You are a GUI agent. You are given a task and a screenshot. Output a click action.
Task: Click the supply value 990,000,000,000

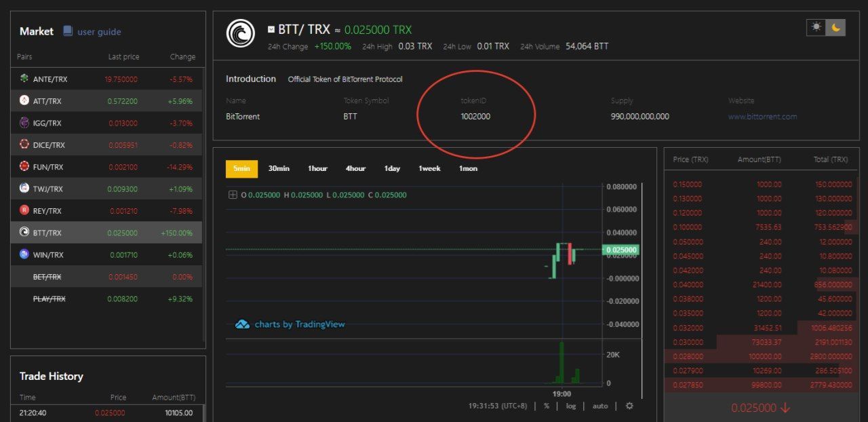coord(639,116)
